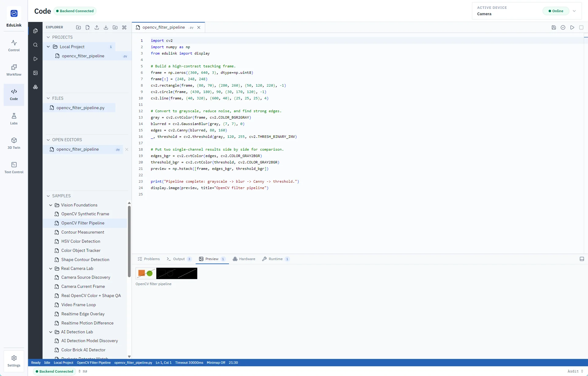Open the Search activity icon
Screen dimensions: 588x376
pyautogui.click(x=35, y=45)
